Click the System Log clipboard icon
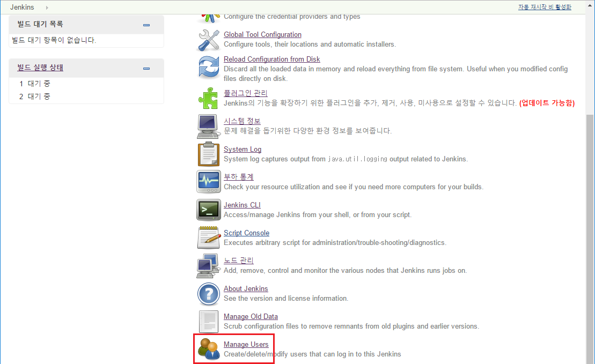Screen dimensions: 595x364 pos(208,154)
